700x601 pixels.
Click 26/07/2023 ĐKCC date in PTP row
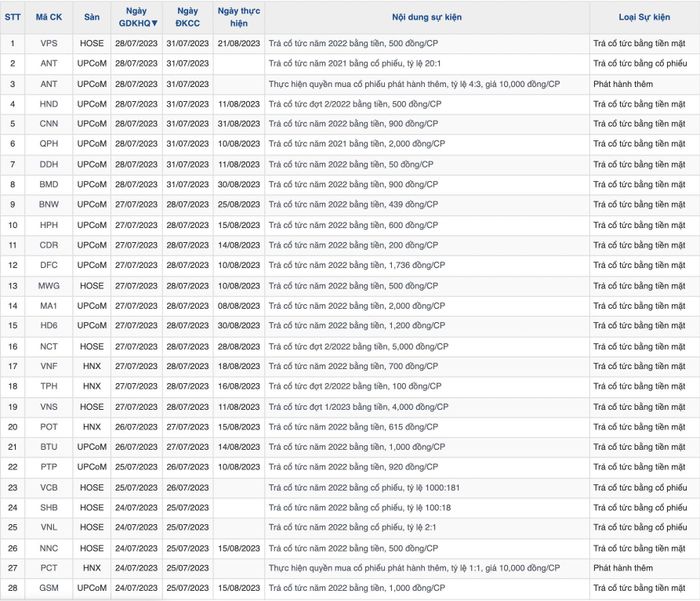pos(188,467)
